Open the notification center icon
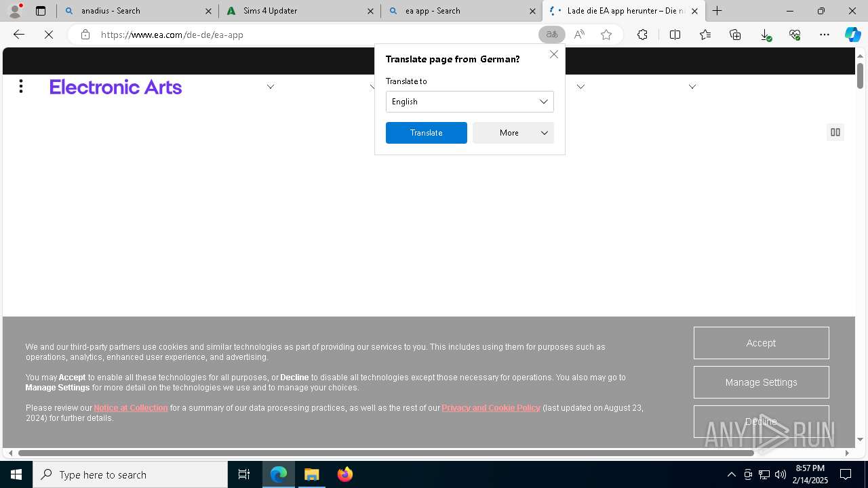 [846, 474]
